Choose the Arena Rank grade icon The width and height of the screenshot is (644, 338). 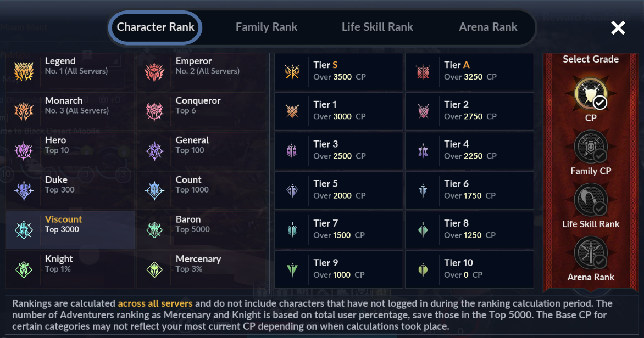coord(590,253)
